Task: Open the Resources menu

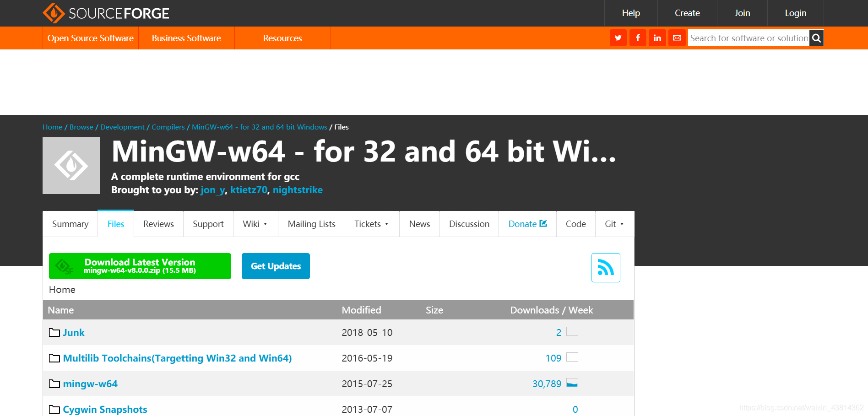Action: point(282,38)
